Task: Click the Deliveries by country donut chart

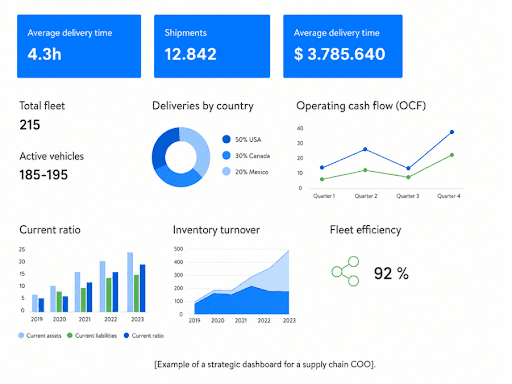Action: [x=181, y=157]
